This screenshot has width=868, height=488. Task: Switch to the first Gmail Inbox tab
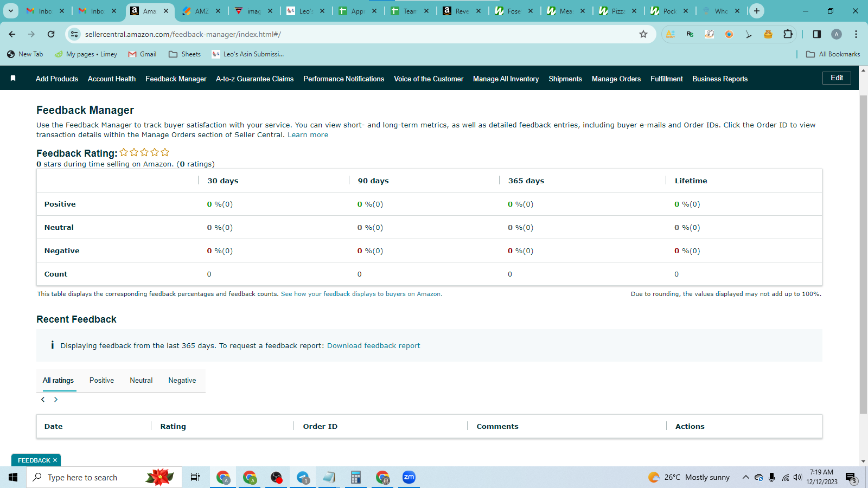click(44, 11)
